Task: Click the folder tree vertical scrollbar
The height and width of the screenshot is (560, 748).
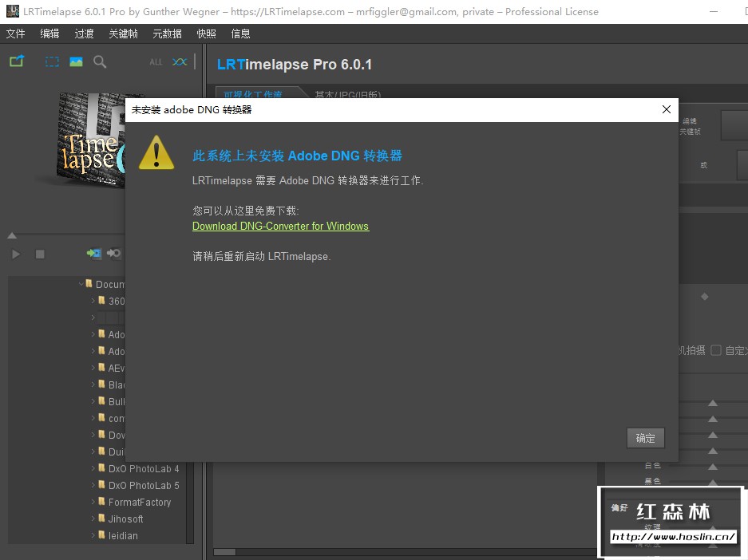Action: [190, 502]
